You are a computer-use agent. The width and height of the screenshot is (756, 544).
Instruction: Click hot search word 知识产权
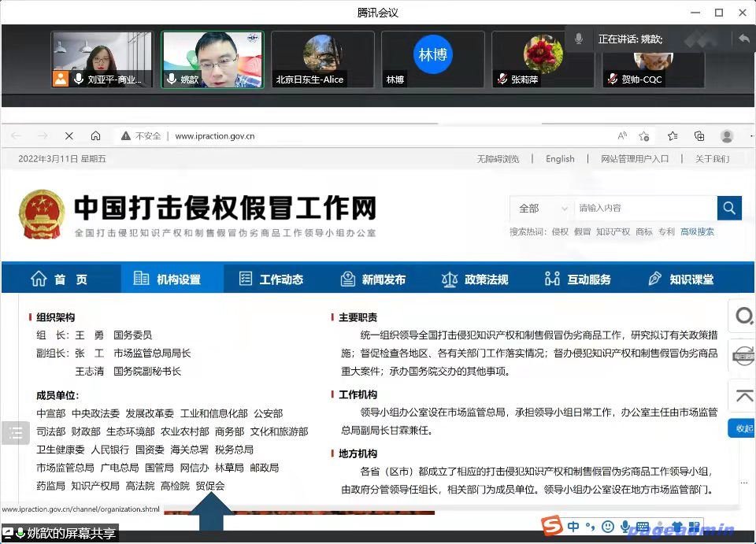(613, 231)
